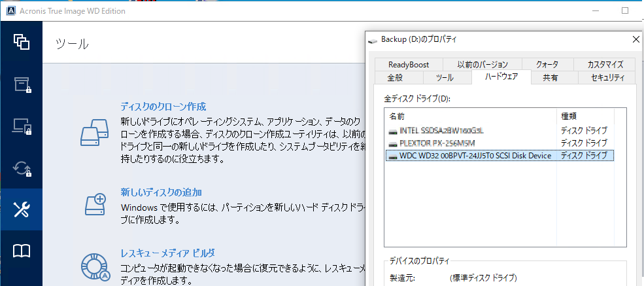Click the PLEXTOR disk drive icon

pos(393,143)
